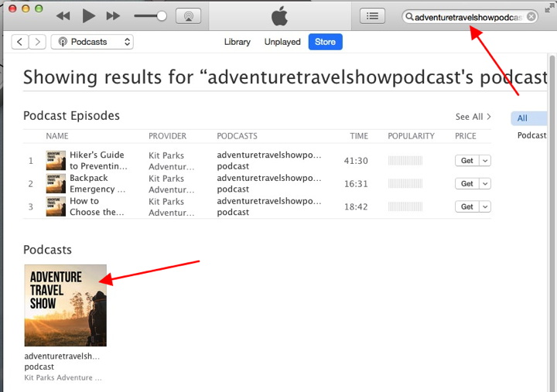557x392 pixels.
Task: Click popularity bar of Hiker's Guide episode
Action: click(x=405, y=161)
